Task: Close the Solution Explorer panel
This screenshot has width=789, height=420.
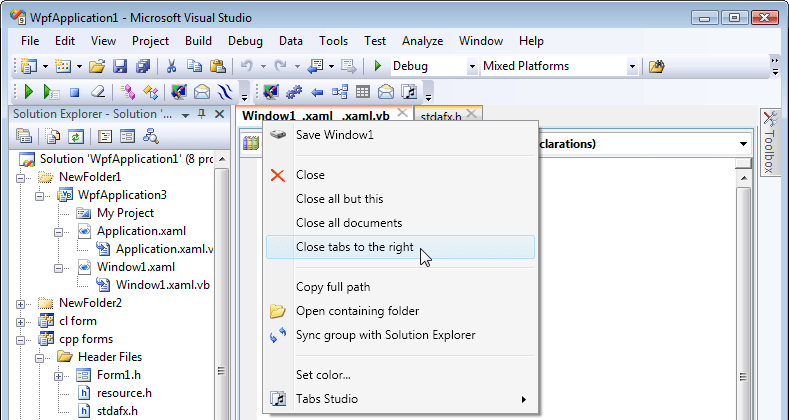Action: 219,115
